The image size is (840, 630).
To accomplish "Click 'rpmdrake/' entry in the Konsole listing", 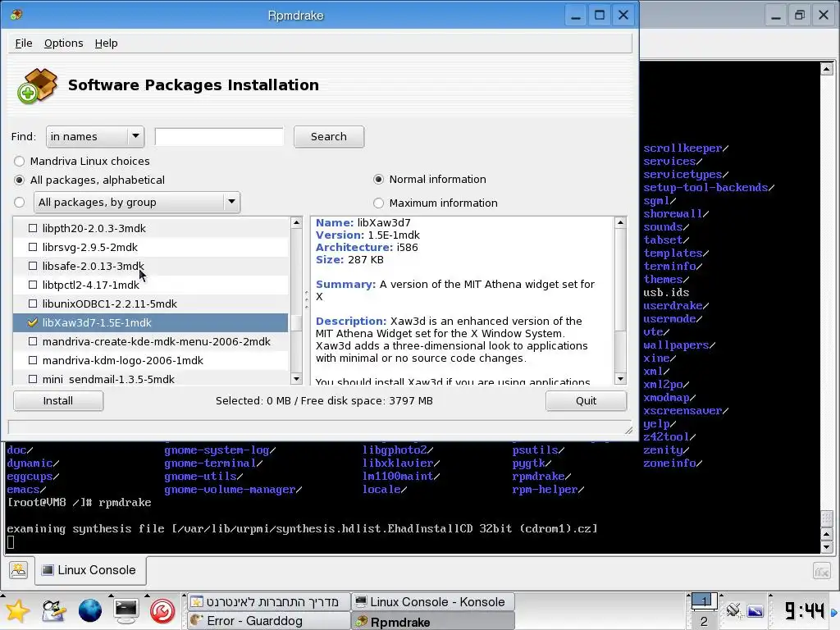I will pos(541,477).
